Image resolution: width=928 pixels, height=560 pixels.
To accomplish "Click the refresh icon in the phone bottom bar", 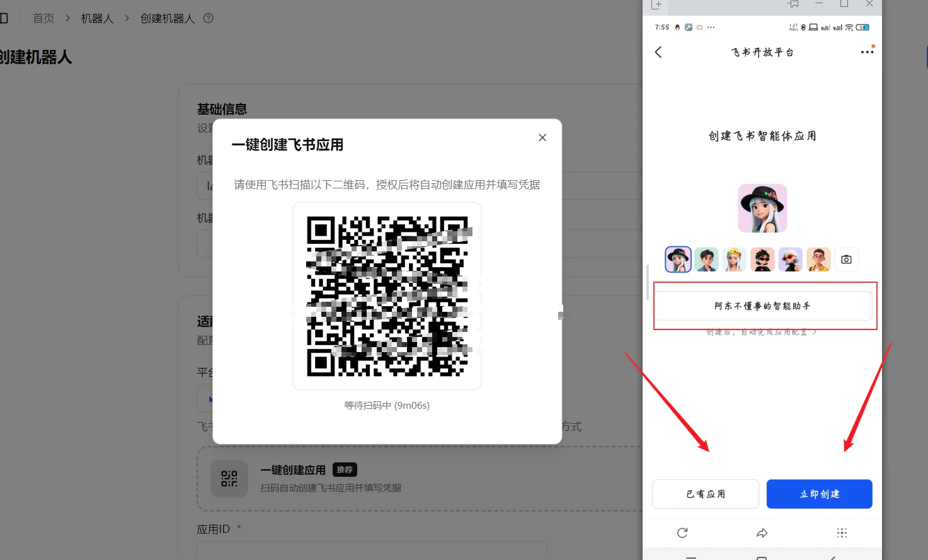I will click(x=682, y=533).
